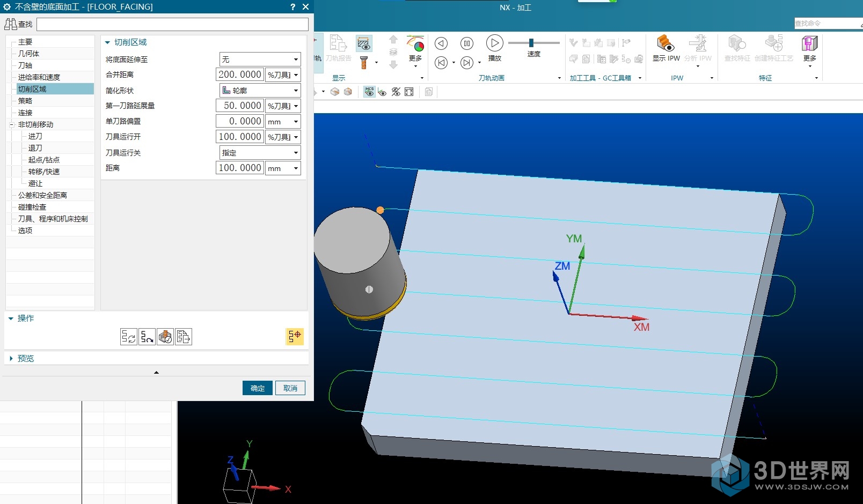Open the pink Feature More icon
The image size is (863, 504).
pyautogui.click(x=809, y=48)
